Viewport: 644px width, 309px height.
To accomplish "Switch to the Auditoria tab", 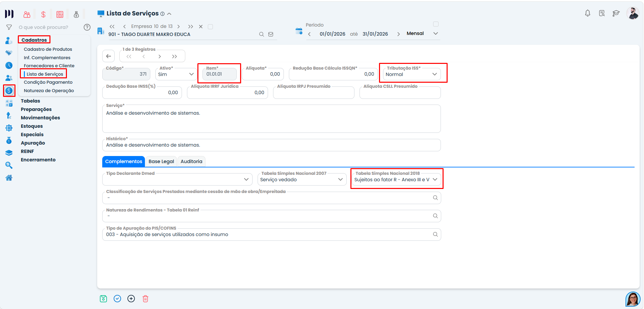I will pos(191,161).
